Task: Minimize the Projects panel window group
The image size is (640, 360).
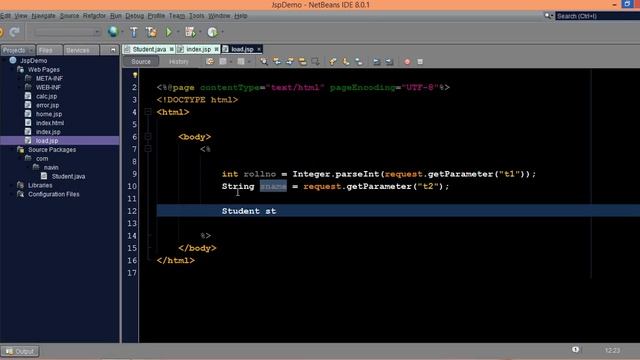Action: click(113, 50)
